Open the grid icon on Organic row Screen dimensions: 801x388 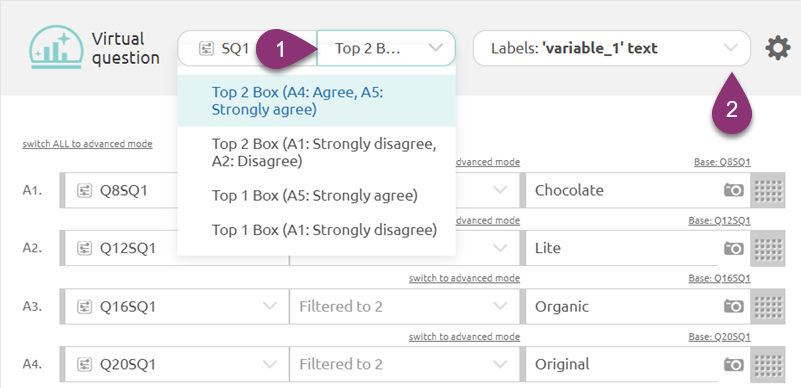tap(768, 306)
